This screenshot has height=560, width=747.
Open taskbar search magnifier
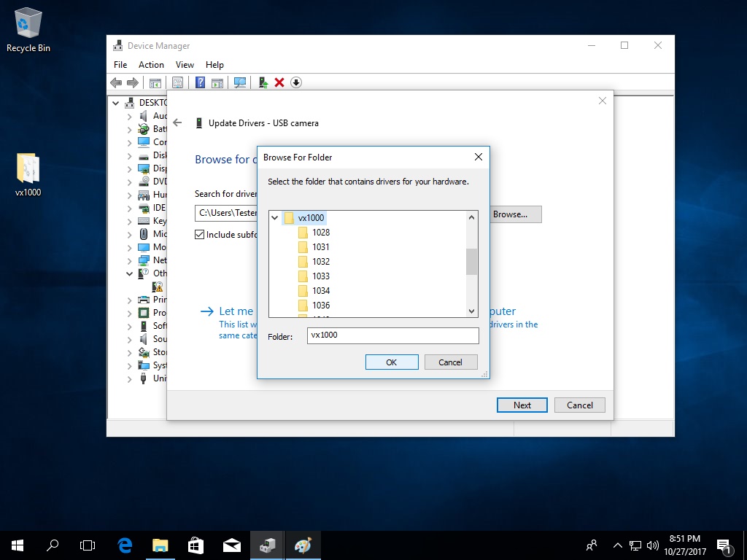point(53,545)
